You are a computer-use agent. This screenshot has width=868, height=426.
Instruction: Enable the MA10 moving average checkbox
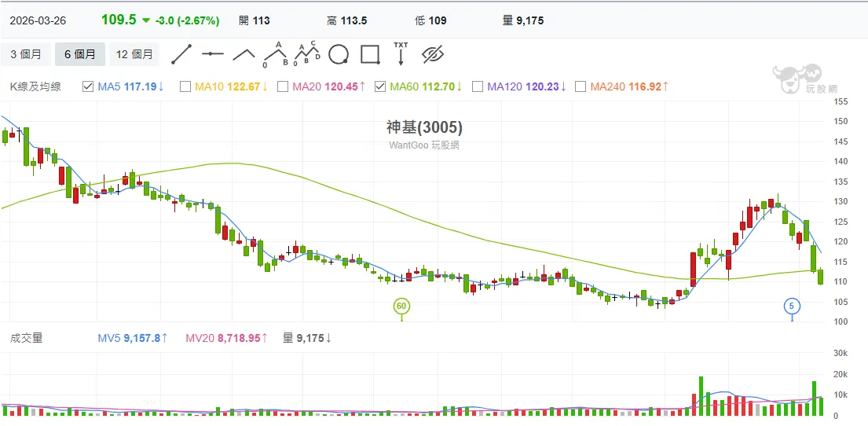(185, 86)
